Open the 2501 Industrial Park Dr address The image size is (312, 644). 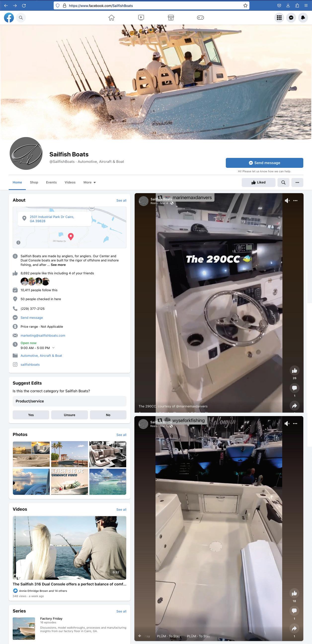(x=52, y=219)
